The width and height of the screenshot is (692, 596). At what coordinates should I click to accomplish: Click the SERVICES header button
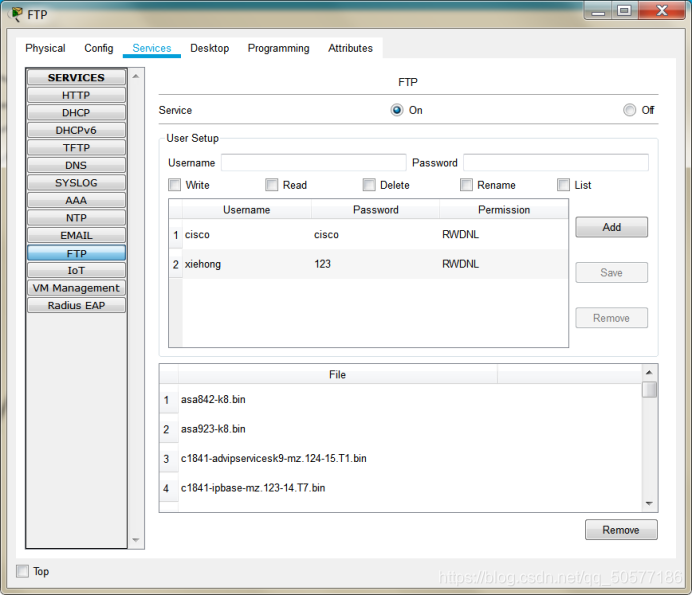click(x=76, y=77)
